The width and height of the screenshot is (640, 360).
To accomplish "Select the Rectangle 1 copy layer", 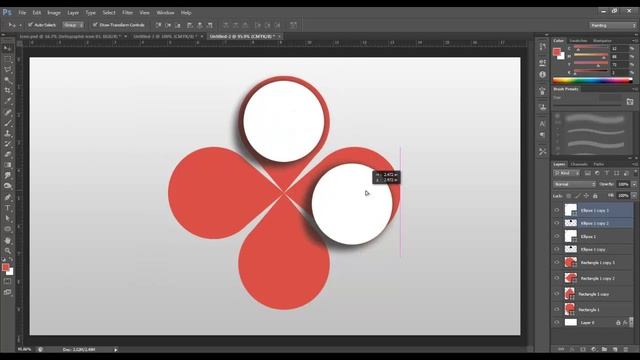I will point(593,294).
